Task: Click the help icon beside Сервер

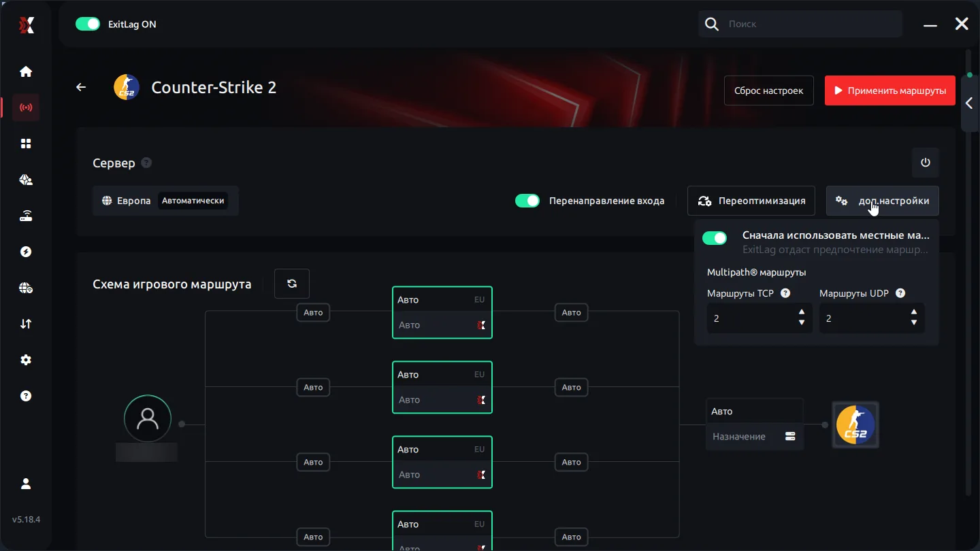Action: (146, 163)
